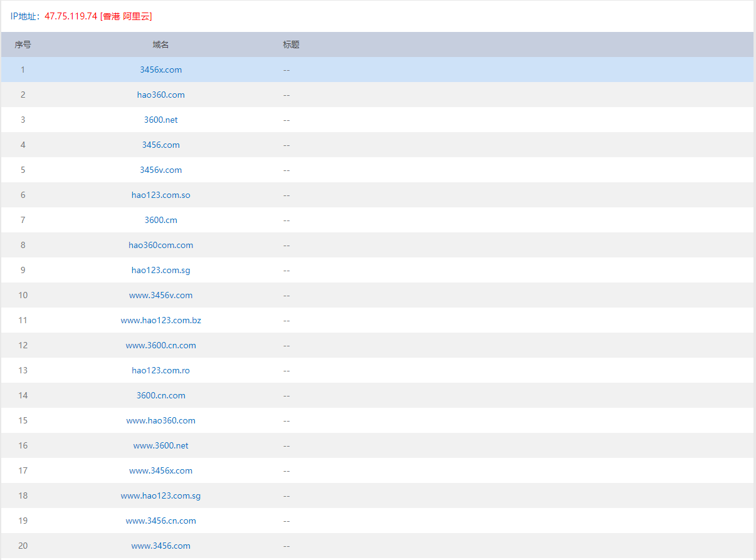Viewport: 756px width, 560px height.
Task: Select 3600.cn.com link in row 14
Action: (x=160, y=395)
